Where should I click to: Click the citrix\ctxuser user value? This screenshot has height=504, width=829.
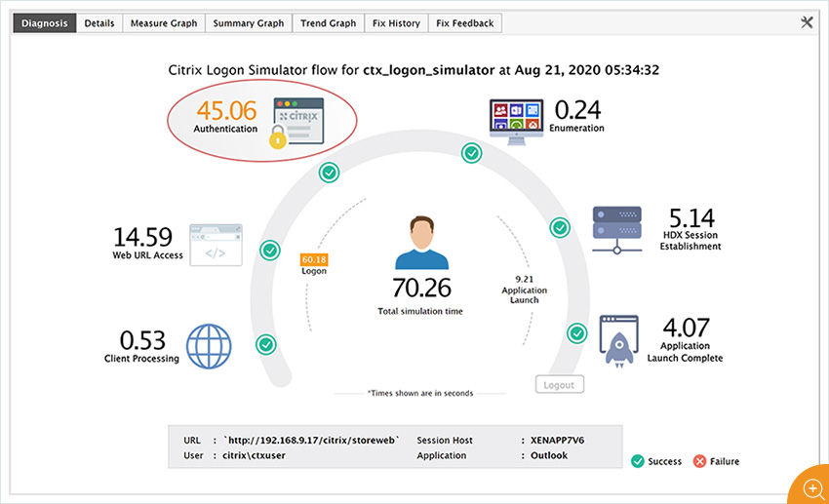(x=254, y=455)
